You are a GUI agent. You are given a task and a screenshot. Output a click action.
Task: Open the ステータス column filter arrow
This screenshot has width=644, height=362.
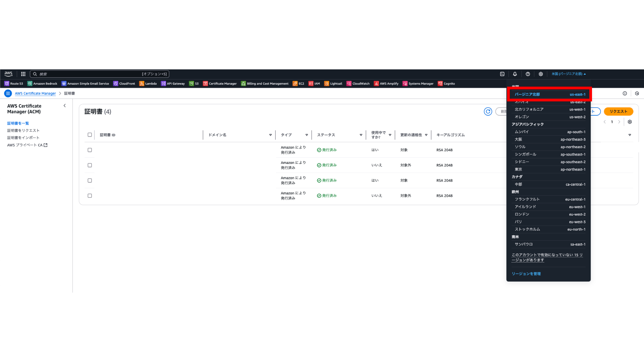(361, 135)
